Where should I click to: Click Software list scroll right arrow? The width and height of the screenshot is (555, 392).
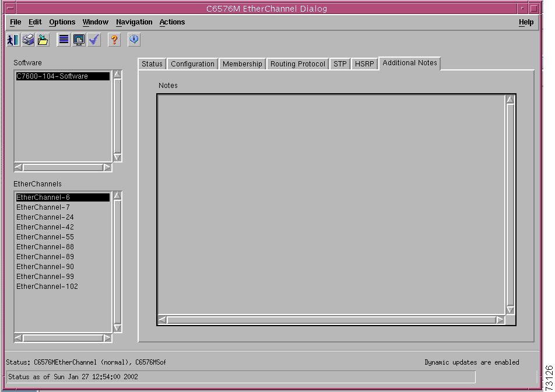107,167
